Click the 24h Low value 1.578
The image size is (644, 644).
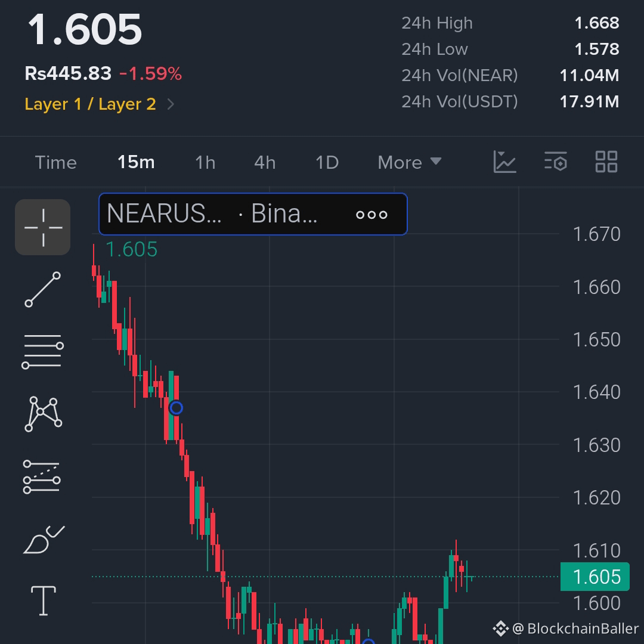pyautogui.click(x=597, y=49)
